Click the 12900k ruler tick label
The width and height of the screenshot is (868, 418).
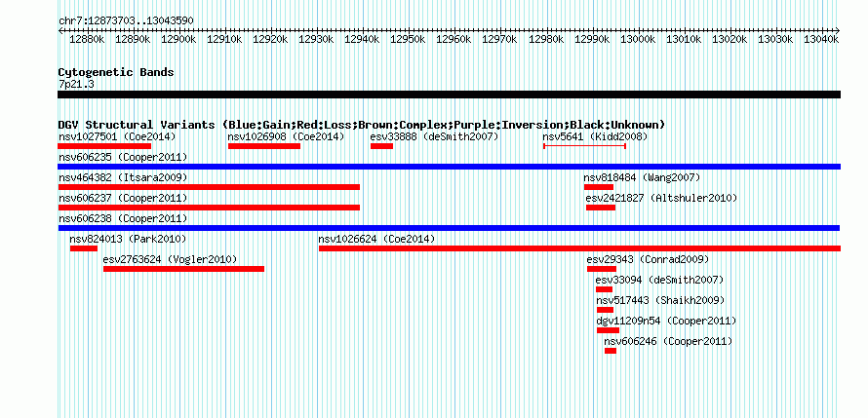178,40
